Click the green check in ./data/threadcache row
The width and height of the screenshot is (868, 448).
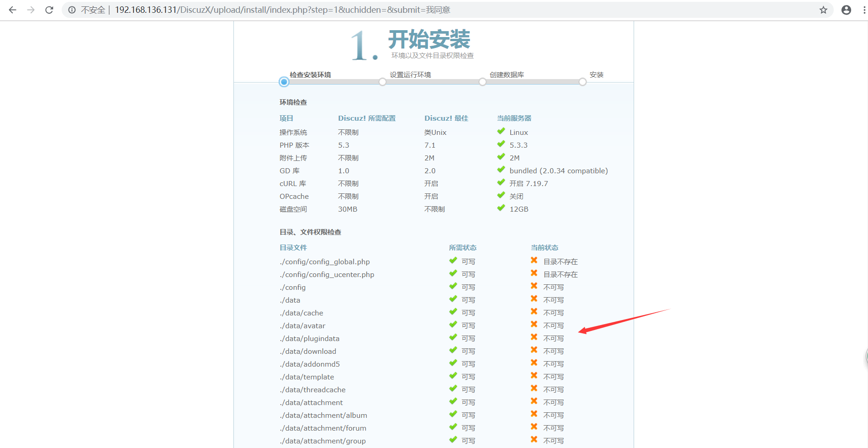click(453, 389)
